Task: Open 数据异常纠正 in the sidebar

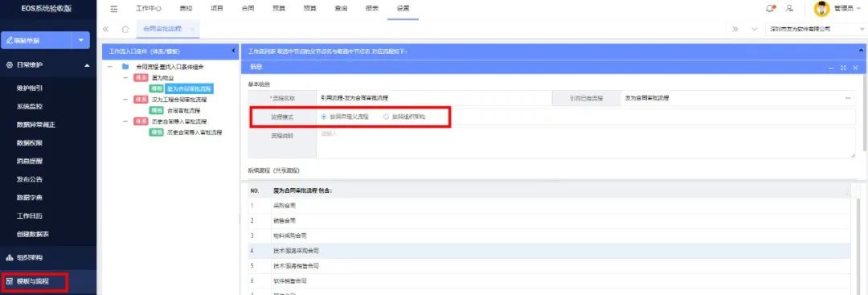Action: pos(36,125)
